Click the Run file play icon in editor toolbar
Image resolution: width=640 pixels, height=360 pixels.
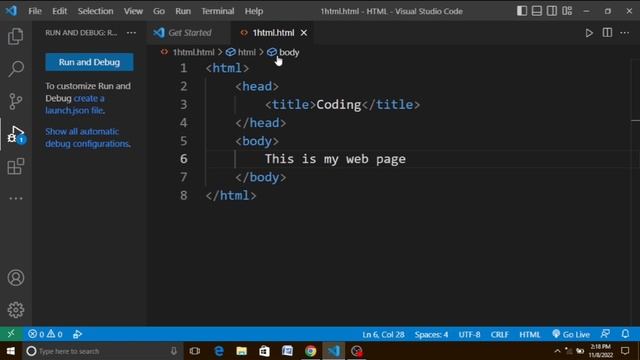coord(589,33)
